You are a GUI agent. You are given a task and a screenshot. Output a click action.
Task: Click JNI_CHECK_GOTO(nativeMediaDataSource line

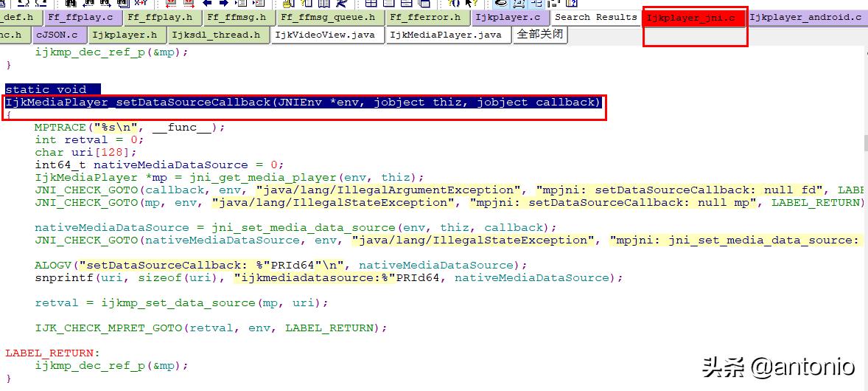coord(449,241)
